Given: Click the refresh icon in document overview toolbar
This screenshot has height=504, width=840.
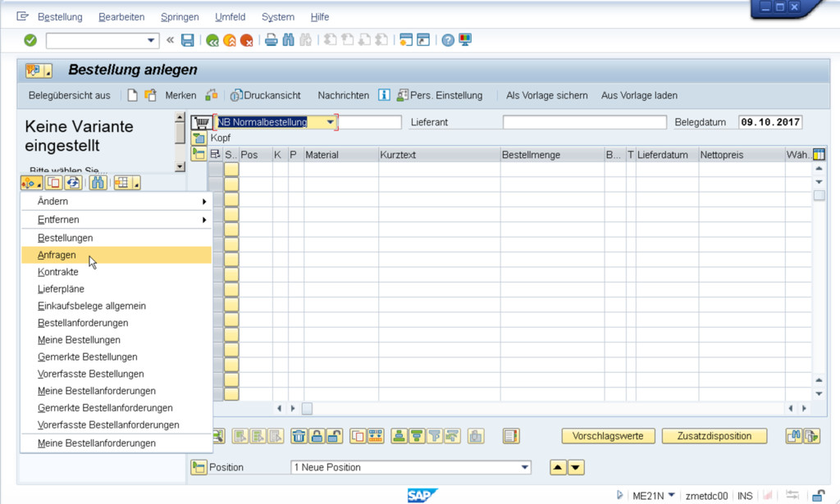Looking at the screenshot, I should tap(73, 183).
